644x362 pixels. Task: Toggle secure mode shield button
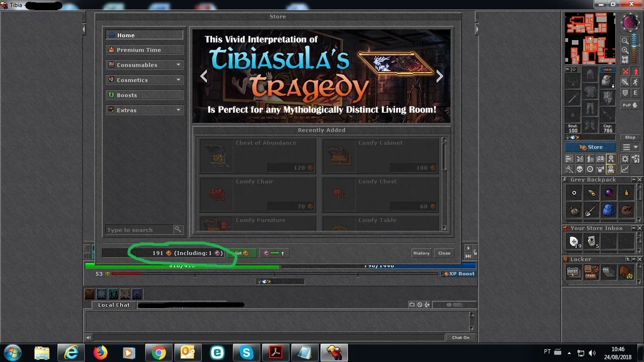click(x=625, y=93)
